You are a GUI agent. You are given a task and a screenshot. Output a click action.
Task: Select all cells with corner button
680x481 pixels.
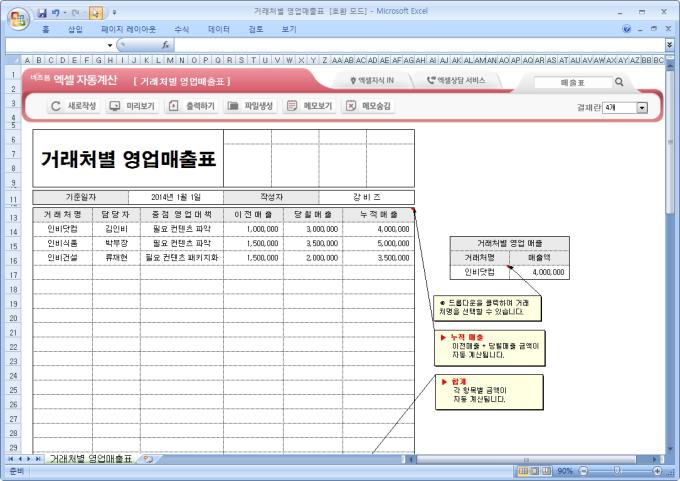(x=13, y=60)
